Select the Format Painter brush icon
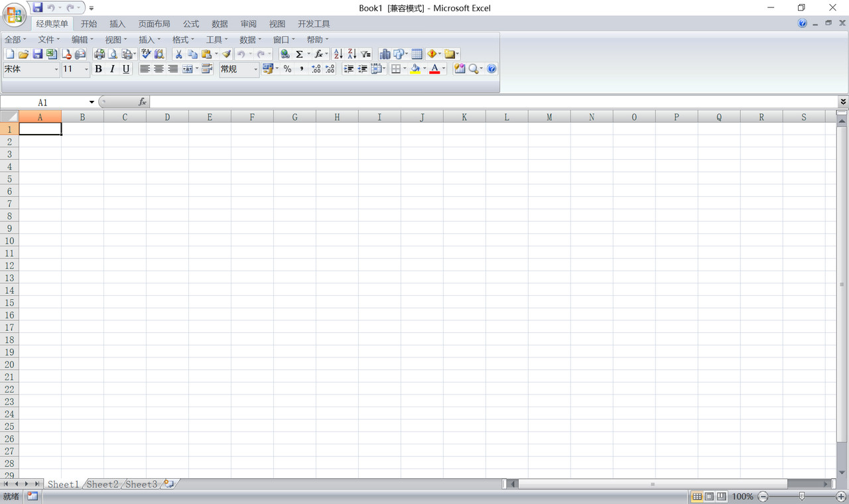Screen dimensions: 849x504 point(226,54)
